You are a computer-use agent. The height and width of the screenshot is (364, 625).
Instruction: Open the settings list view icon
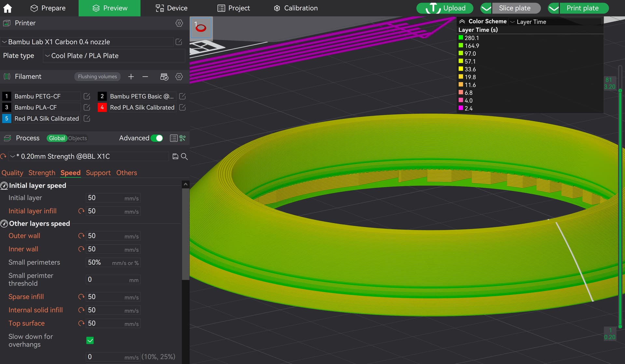click(174, 138)
